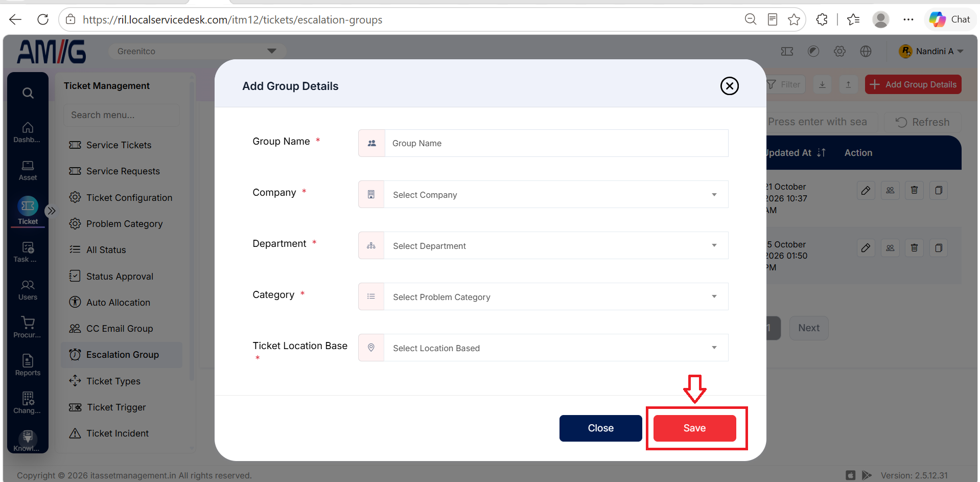Click the browser favorites star icon
The height and width of the screenshot is (482, 980).
tap(794, 19)
